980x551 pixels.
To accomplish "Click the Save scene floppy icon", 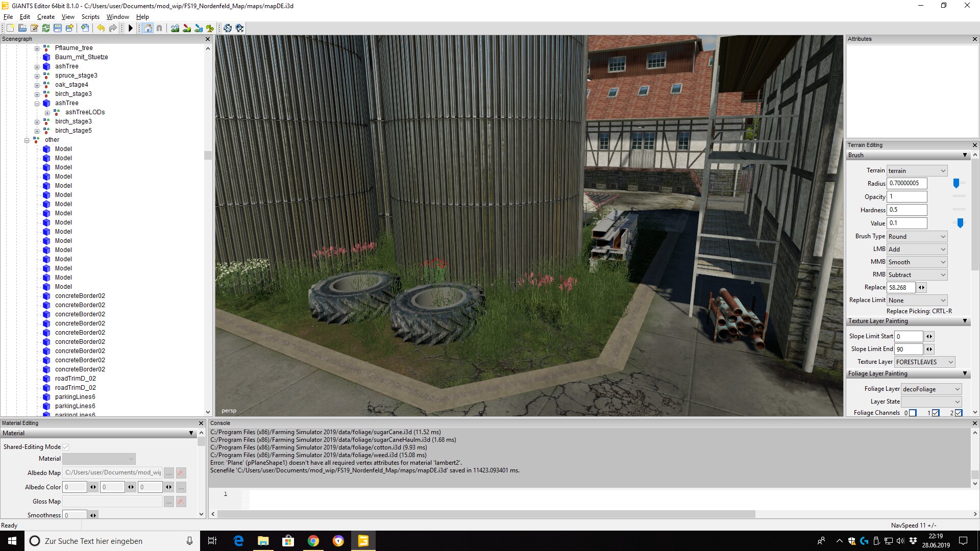I will pyautogui.click(x=58, y=28).
